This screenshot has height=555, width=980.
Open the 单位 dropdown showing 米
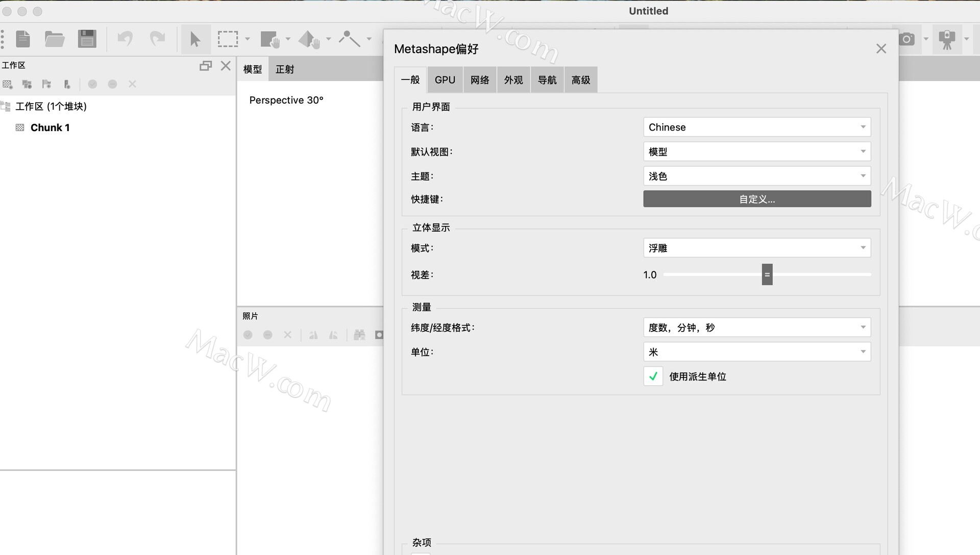(x=757, y=352)
